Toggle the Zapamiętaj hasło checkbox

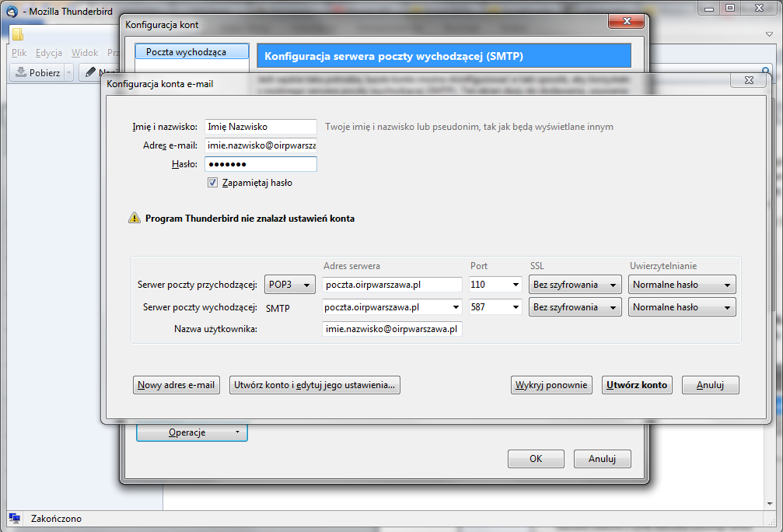coord(213,183)
